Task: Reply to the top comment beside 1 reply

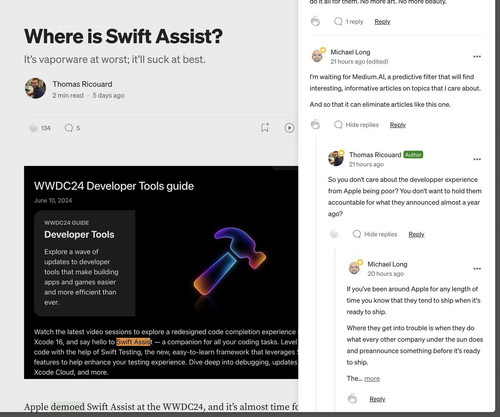Action: click(382, 22)
